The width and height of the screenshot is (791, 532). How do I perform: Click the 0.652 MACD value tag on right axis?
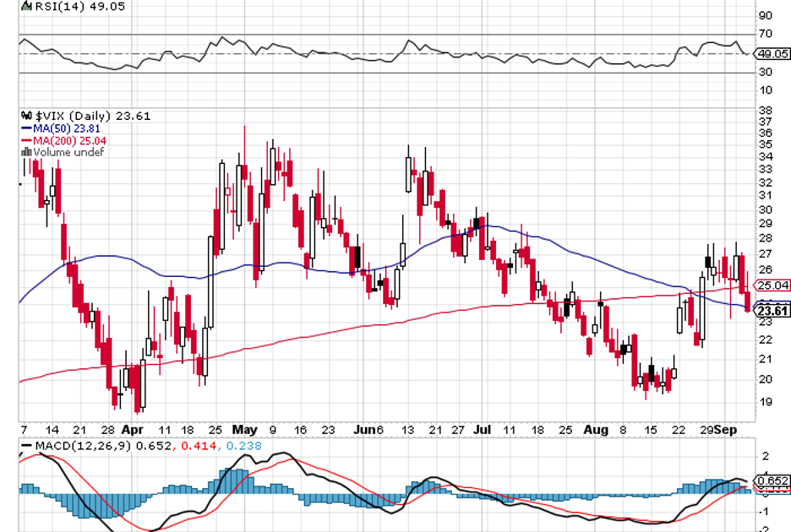(x=772, y=481)
